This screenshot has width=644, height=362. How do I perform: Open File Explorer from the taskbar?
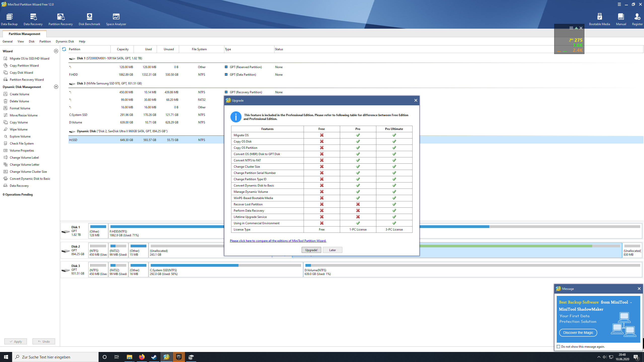click(x=129, y=357)
